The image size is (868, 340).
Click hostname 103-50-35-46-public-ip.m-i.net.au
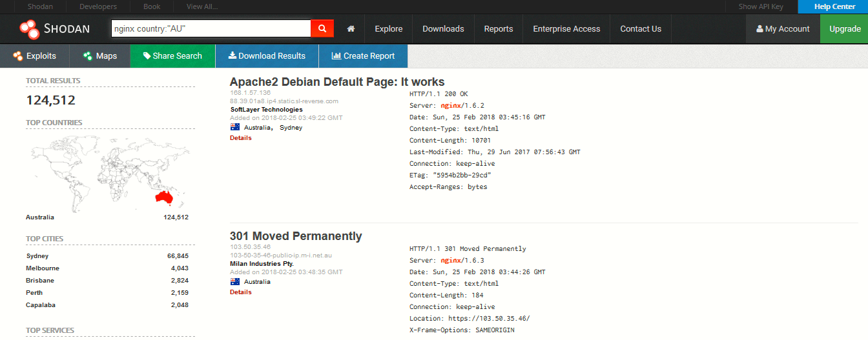pyautogui.click(x=282, y=255)
